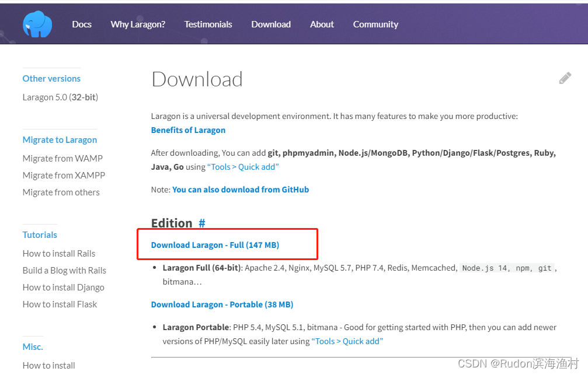
Task: Open You can also download from GitHub
Action: [241, 190]
